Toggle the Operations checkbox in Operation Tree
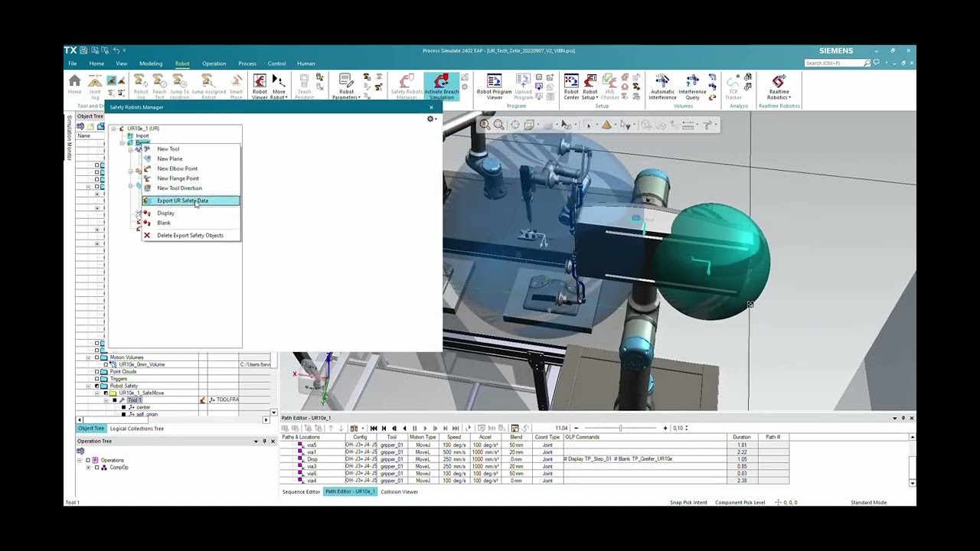The width and height of the screenshot is (980, 551). coord(87,460)
